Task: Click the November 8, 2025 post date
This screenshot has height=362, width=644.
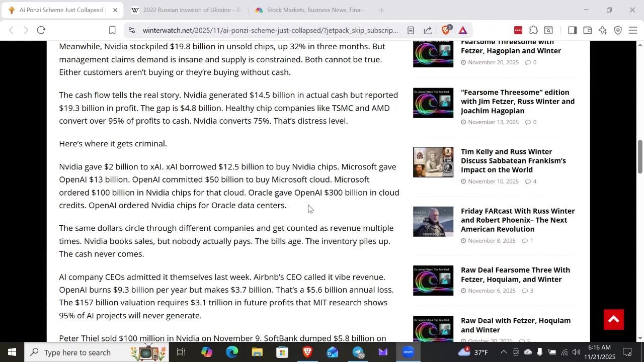Action: [x=492, y=241]
